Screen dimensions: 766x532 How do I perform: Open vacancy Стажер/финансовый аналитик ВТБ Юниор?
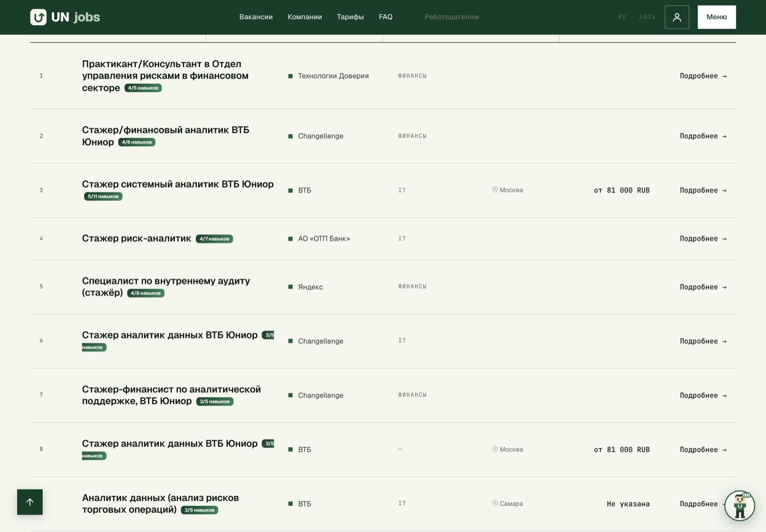point(165,136)
